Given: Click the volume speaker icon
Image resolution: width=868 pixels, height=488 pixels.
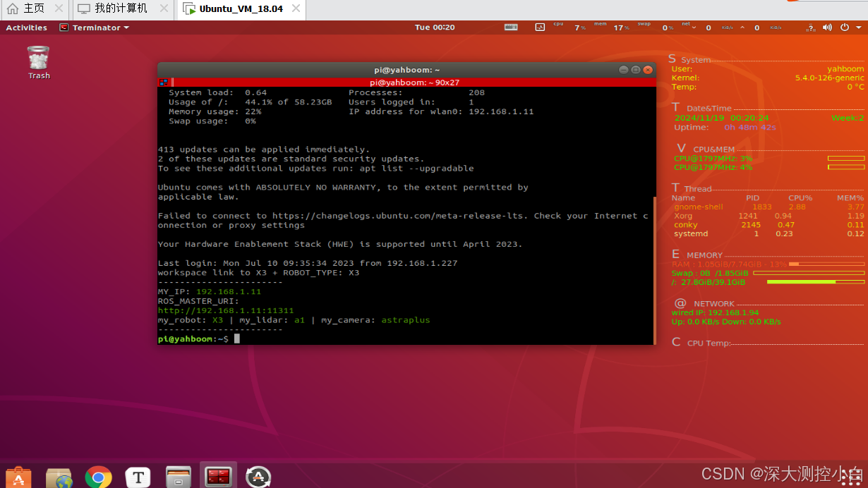Looking at the screenshot, I should pyautogui.click(x=827, y=28).
